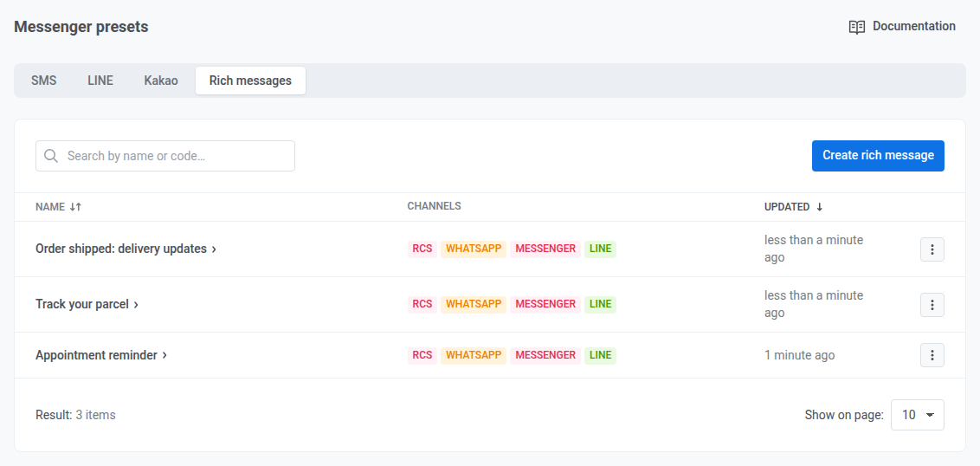
Task: Open Order shipped: delivery updates preset
Action: (x=121, y=249)
